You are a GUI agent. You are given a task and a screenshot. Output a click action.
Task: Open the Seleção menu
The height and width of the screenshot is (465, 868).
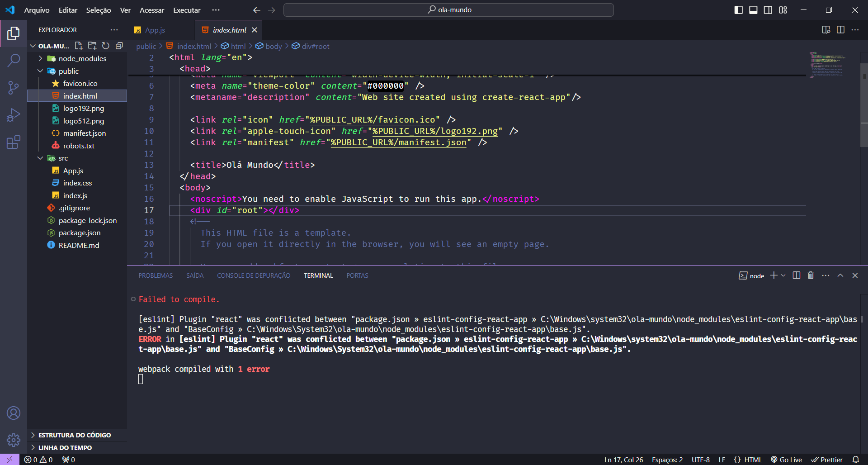tap(99, 10)
